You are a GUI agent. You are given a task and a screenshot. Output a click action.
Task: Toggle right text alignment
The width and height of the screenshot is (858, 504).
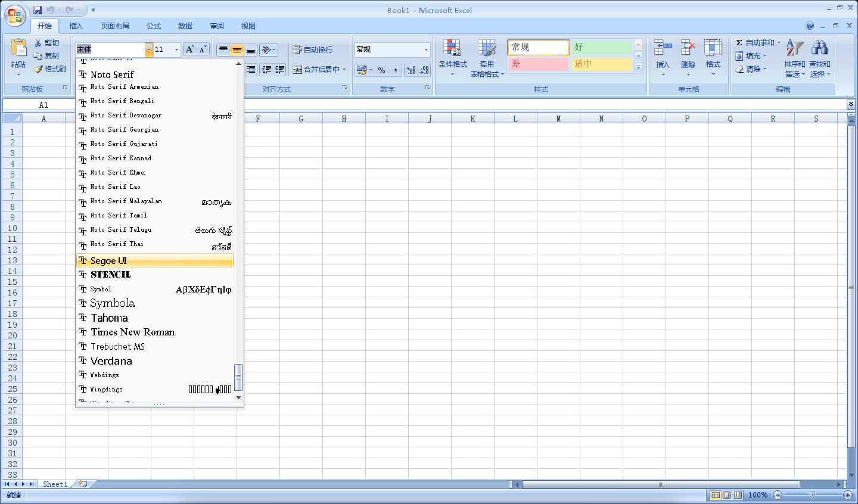click(251, 70)
